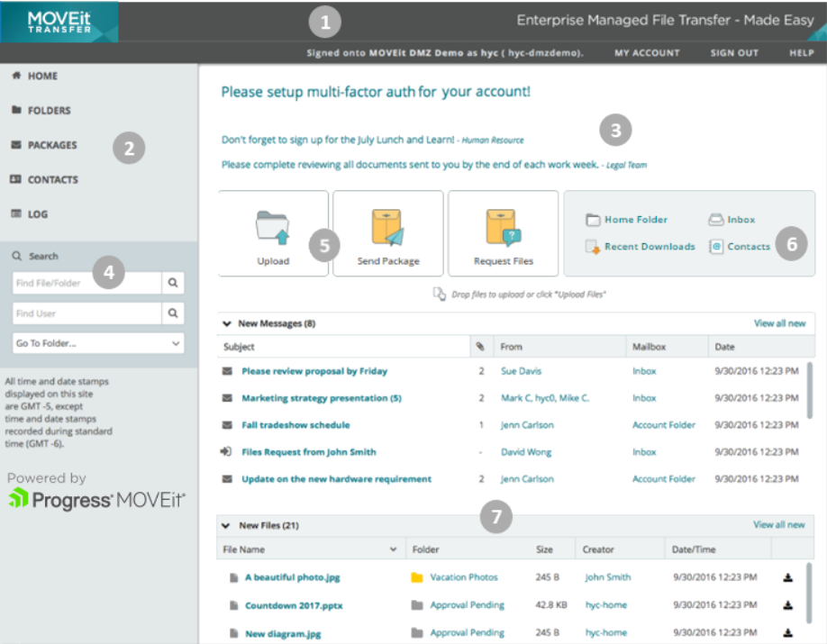Collapse the New Messages section
Screen dimensions: 827x644
225,323
